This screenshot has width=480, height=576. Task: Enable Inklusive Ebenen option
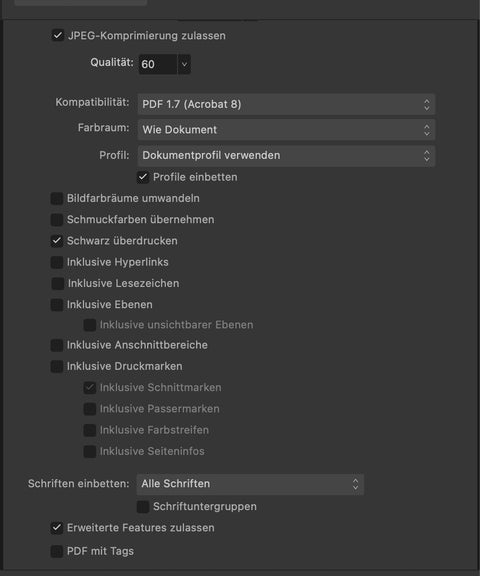[57, 305]
